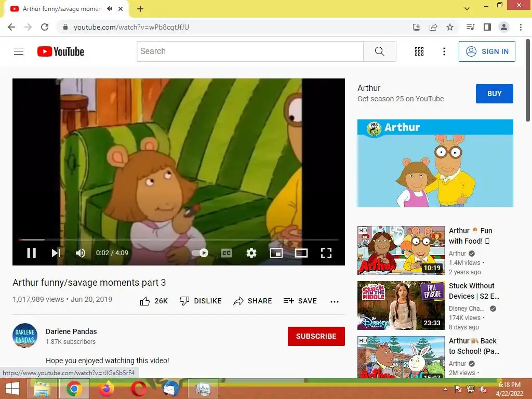This screenshot has width=532, height=399.
Task: Go back in browser history
Action: click(11, 27)
